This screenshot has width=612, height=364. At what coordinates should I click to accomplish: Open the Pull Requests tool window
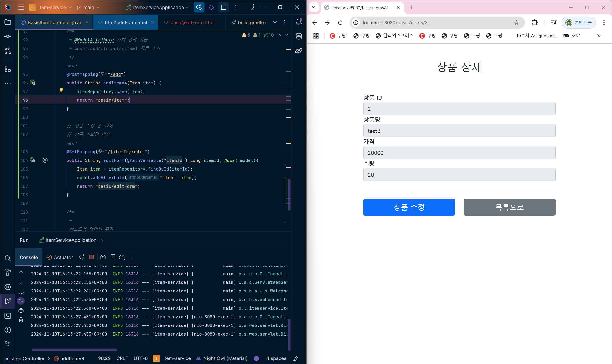(x=8, y=51)
